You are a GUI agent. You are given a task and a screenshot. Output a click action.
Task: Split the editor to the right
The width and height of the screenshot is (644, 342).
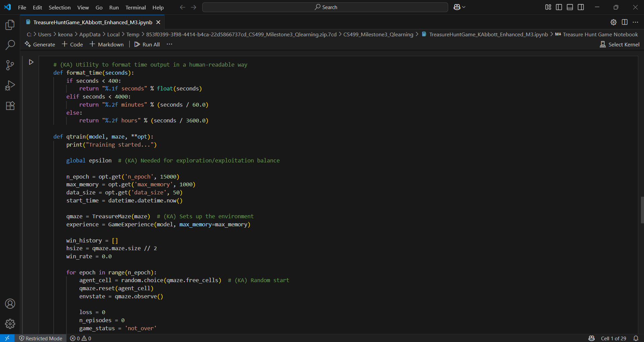coord(625,22)
